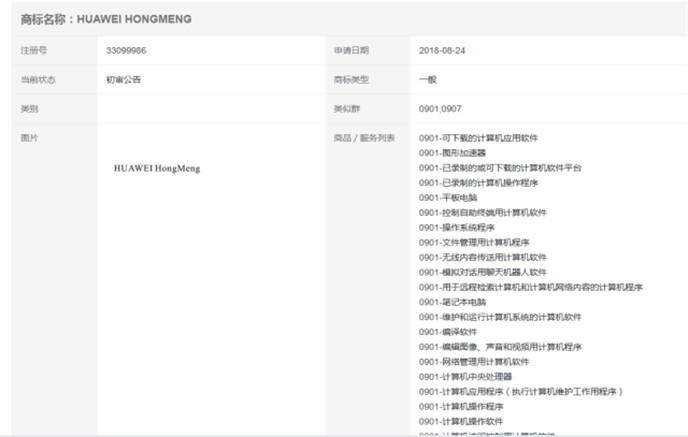Click item 0901-编译软件
This screenshot has height=437, width=688.
pos(448,332)
